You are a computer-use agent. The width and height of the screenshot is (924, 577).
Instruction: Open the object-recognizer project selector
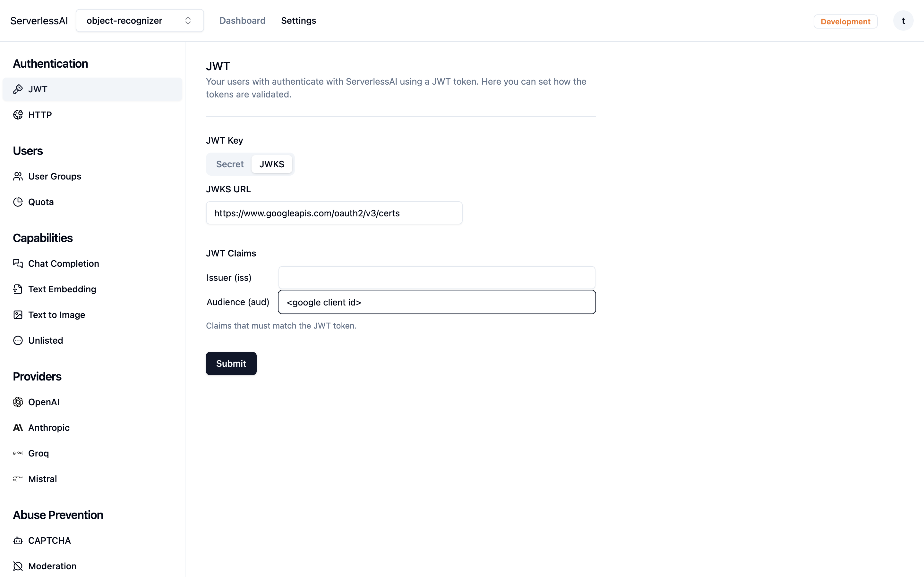139,20
